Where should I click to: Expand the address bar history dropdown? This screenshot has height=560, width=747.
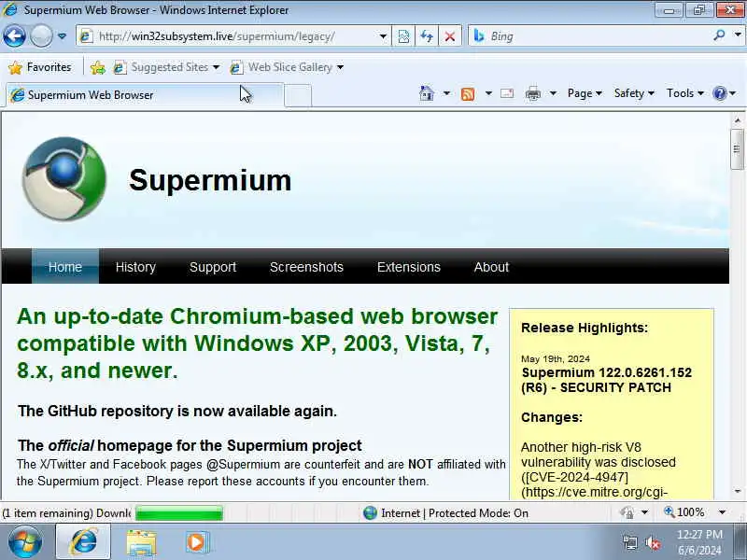click(x=383, y=36)
